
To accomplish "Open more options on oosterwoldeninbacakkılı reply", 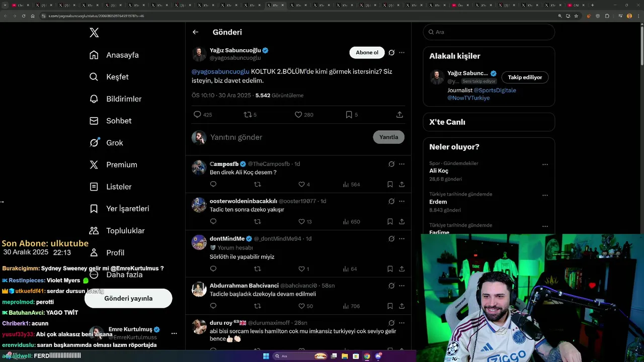I will click(401, 201).
